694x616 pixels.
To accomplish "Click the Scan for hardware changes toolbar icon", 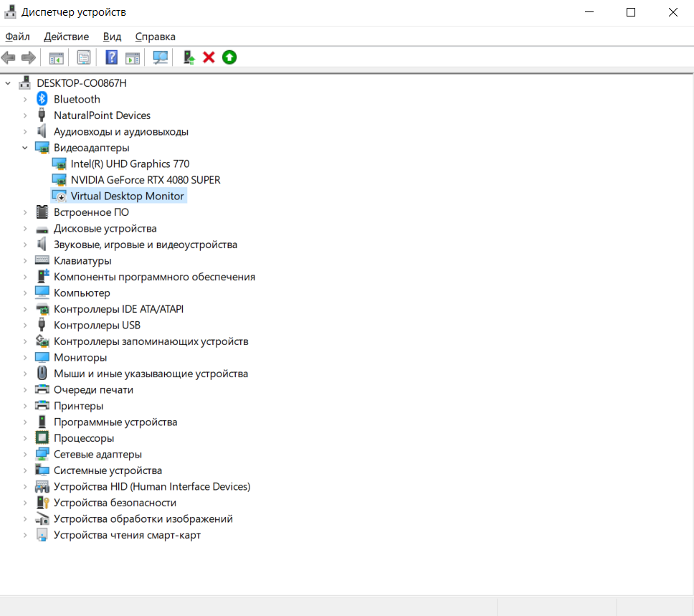I will point(161,57).
